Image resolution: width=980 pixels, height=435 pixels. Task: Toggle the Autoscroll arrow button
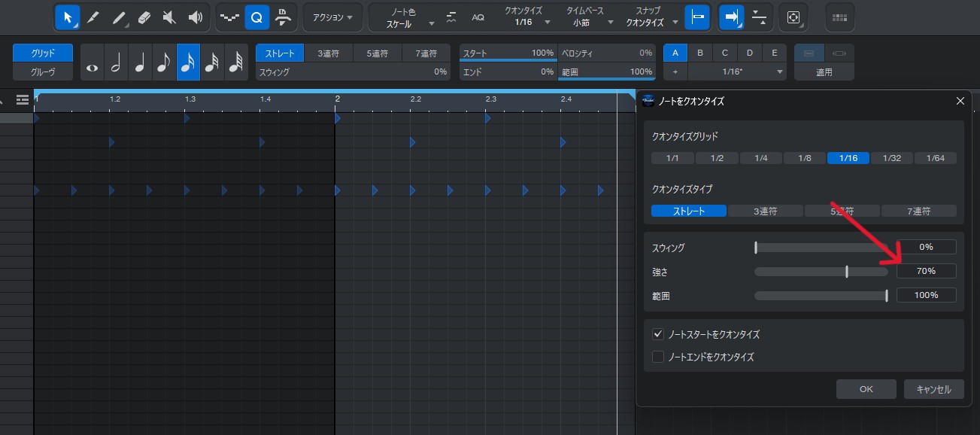click(x=731, y=17)
